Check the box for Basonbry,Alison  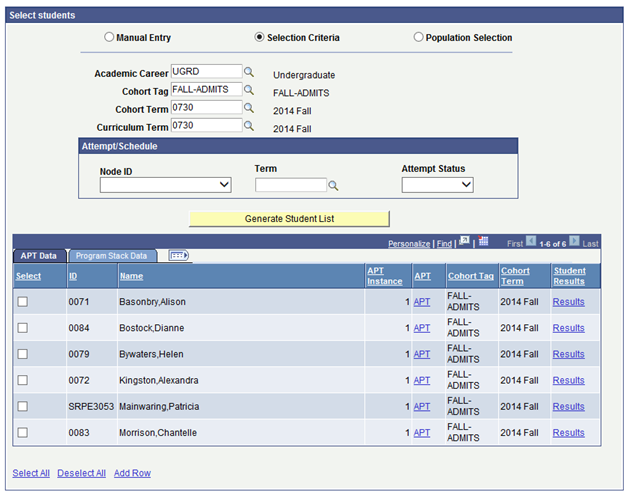pos(23,302)
